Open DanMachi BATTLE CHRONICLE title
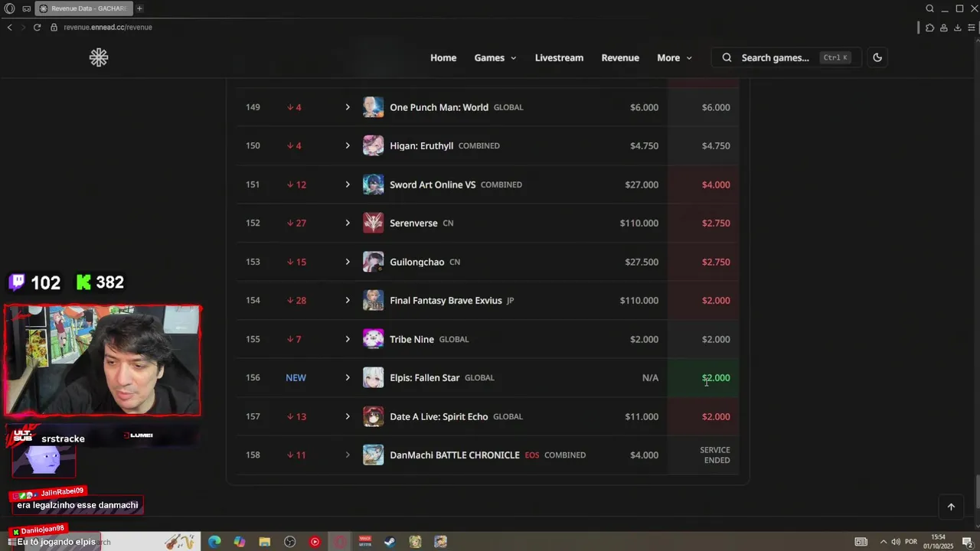 tap(455, 455)
